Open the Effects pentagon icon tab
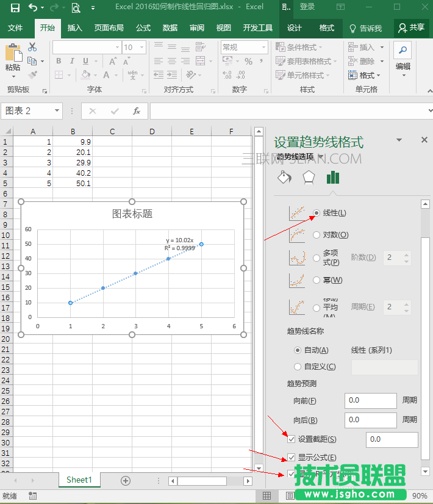Image resolution: width=433 pixels, height=504 pixels. [x=309, y=178]
